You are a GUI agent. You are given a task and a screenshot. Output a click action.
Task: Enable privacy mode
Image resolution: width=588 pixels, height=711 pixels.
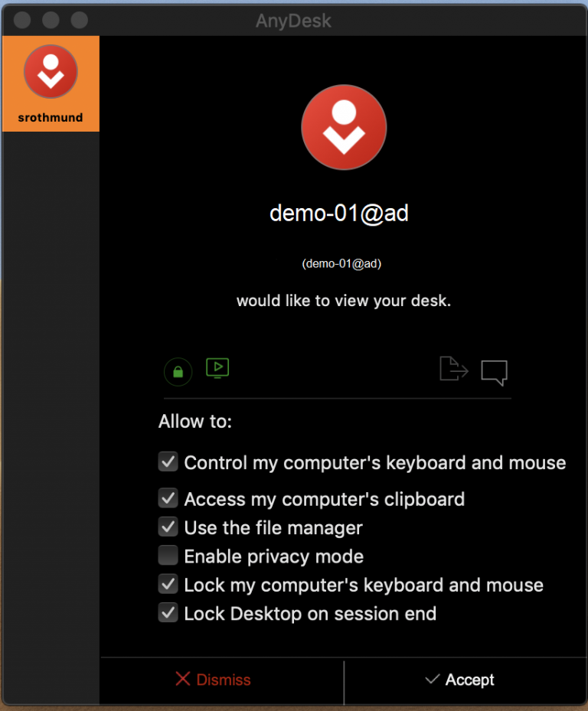[168, 555]
